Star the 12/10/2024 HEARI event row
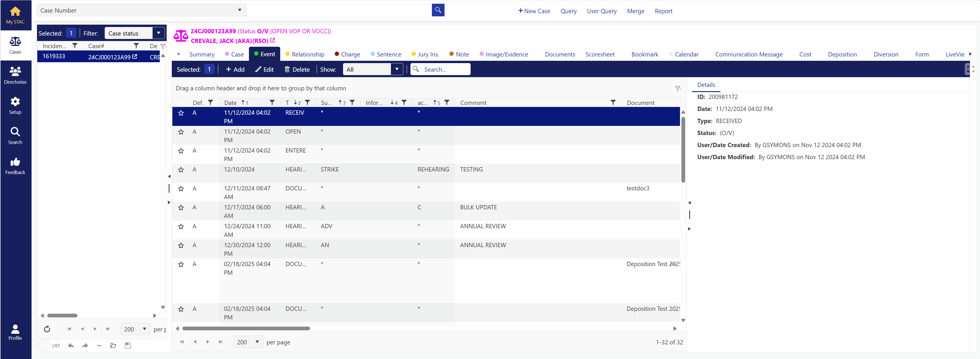Viewport: 980px width, 359px height. pyautogui.click(x=181, y=170)
